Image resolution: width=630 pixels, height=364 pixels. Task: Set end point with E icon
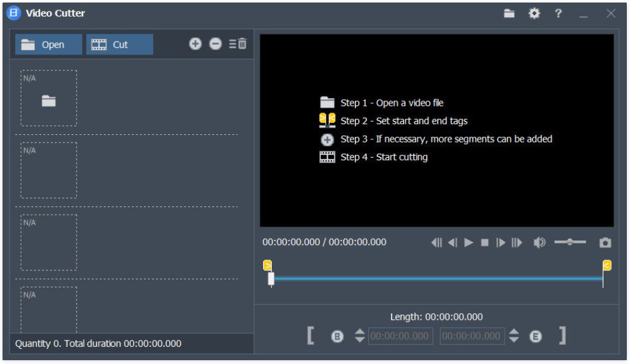click(535, 336)
